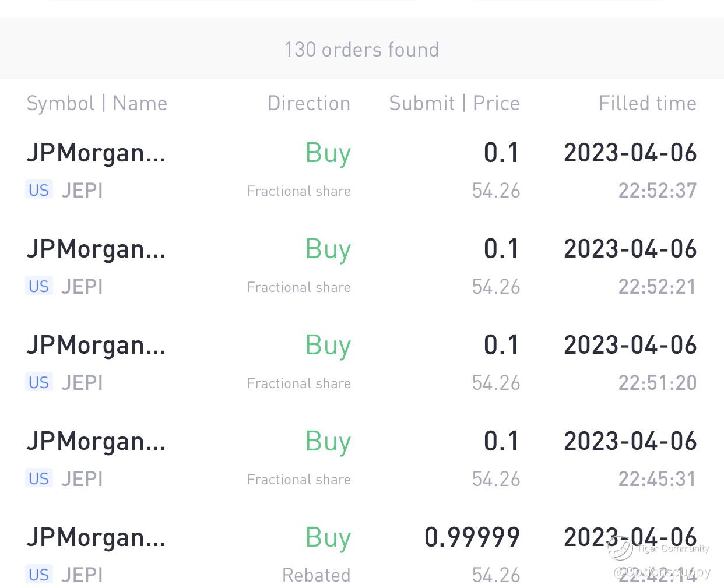Click the '130 orders found' banner

coord(362,49)
